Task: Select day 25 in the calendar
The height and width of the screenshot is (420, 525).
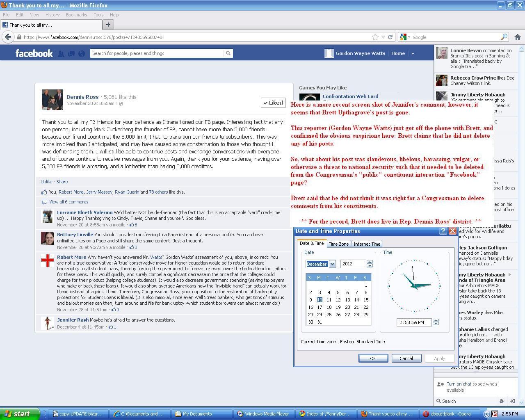Action: coord(329,315)
